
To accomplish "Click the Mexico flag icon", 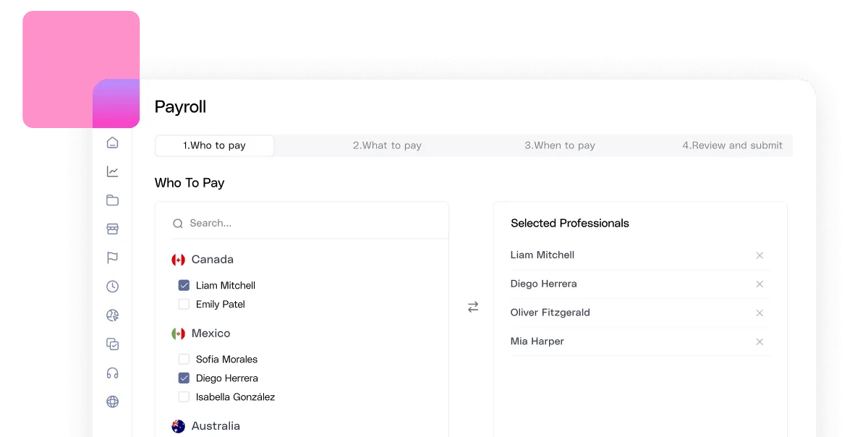I will point(178,334).
